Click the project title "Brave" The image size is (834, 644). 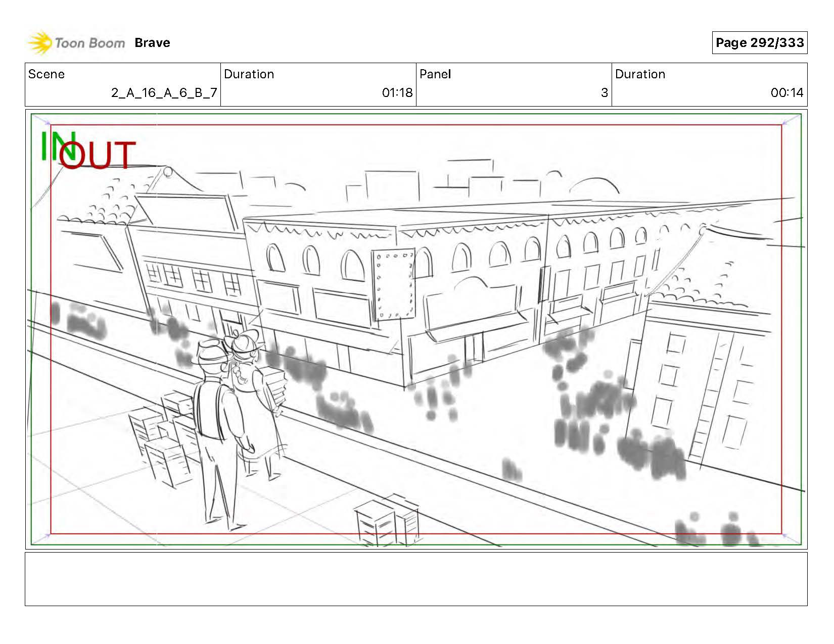pyautogui.click(x=152, y=43)
